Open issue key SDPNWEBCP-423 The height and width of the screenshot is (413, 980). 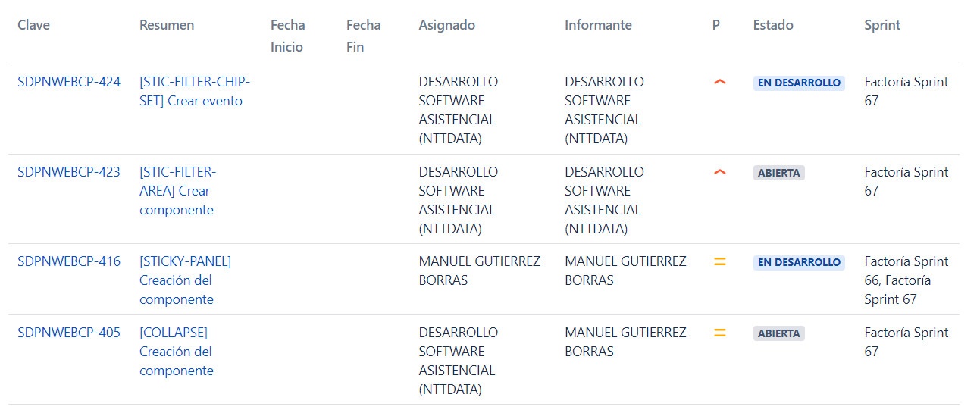(x=69, y=172)
